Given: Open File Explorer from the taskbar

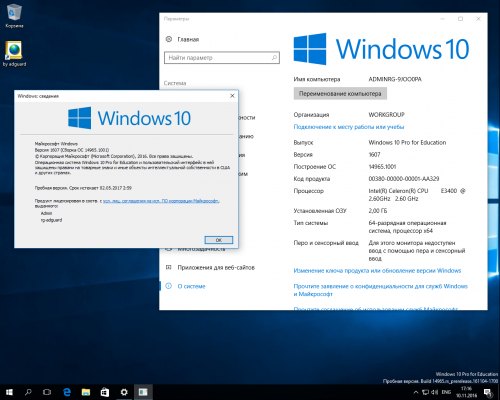Looking at the screenshot, I should (x=86, y=392).
